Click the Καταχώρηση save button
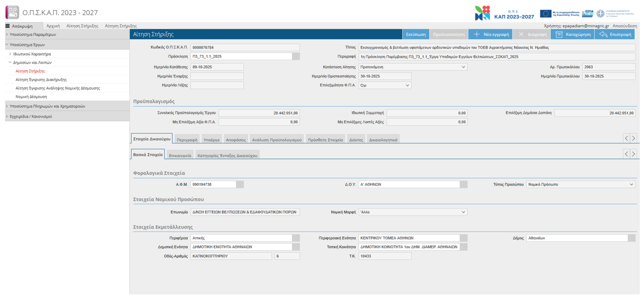Image resolution: width=644 pixels, height=299 pixels. pyautogui.click(x=574, y=34)
